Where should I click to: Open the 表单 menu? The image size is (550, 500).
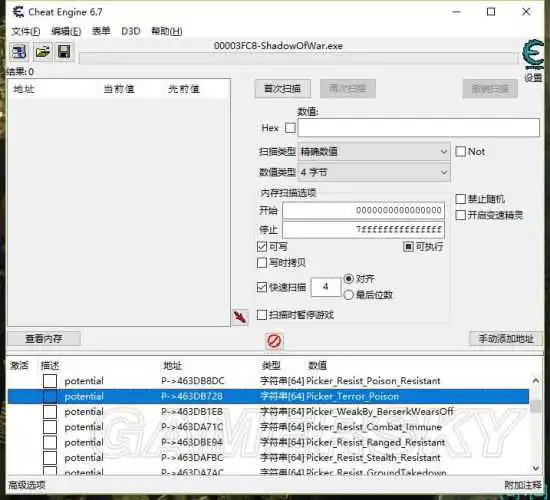(x=101, y=31)
